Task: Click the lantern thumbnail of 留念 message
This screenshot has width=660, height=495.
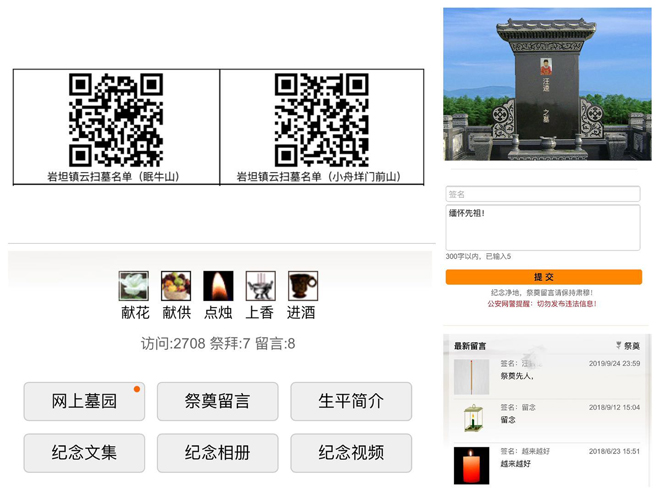Action: pos(473,418)
